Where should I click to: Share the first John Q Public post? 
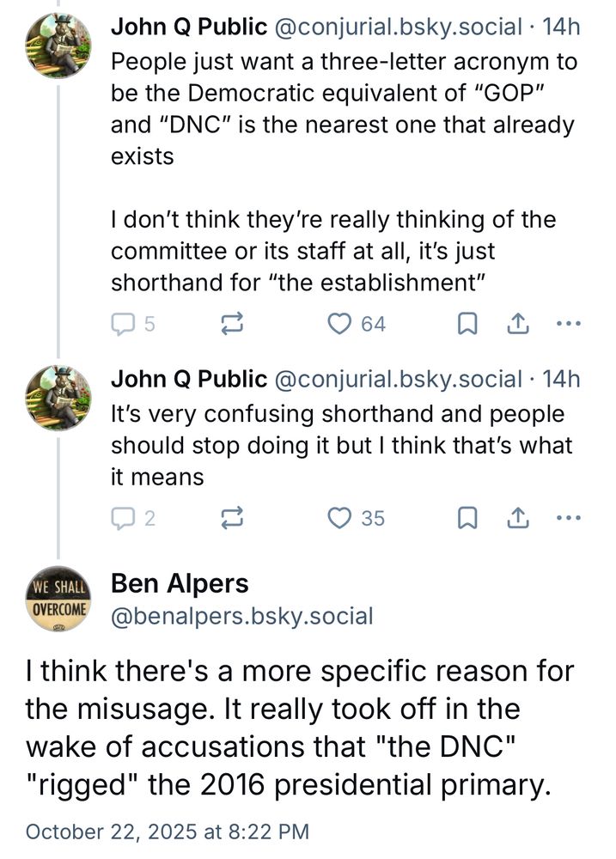coord(518,324)
